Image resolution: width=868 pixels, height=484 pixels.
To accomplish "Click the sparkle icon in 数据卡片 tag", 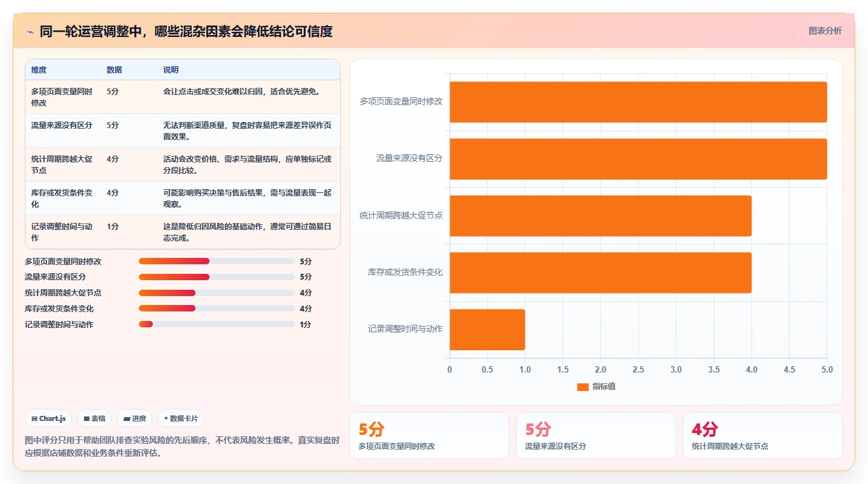I will 166,418.
